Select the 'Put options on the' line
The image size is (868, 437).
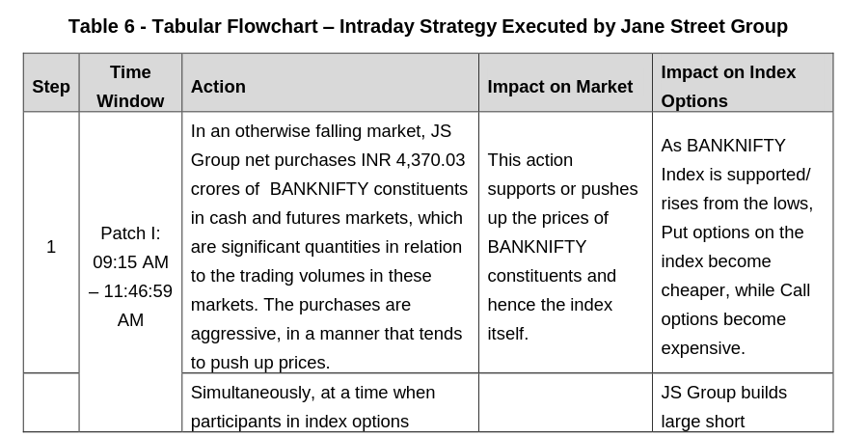tap(732, 232)
